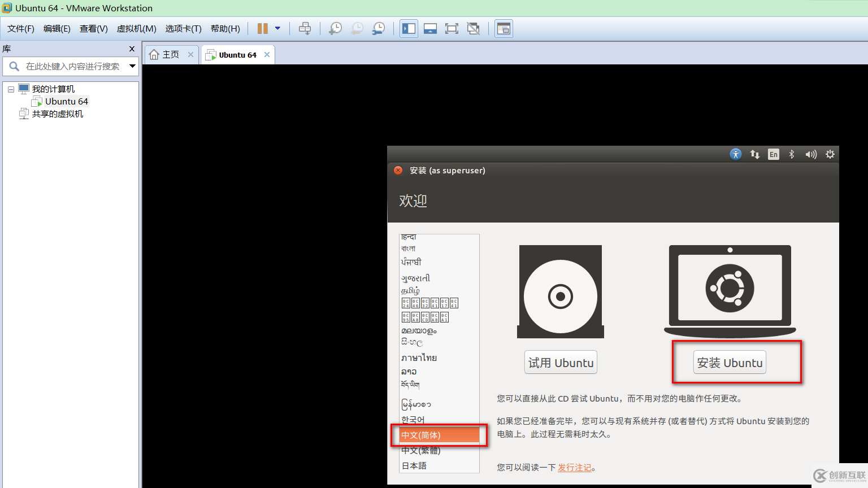Pause the virtual machine

[x=263, y=29]
